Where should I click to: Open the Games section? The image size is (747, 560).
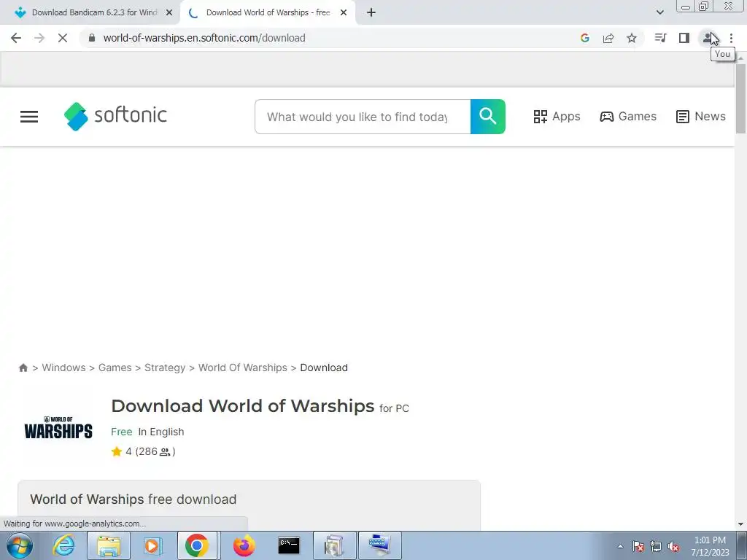coord(628,116)
